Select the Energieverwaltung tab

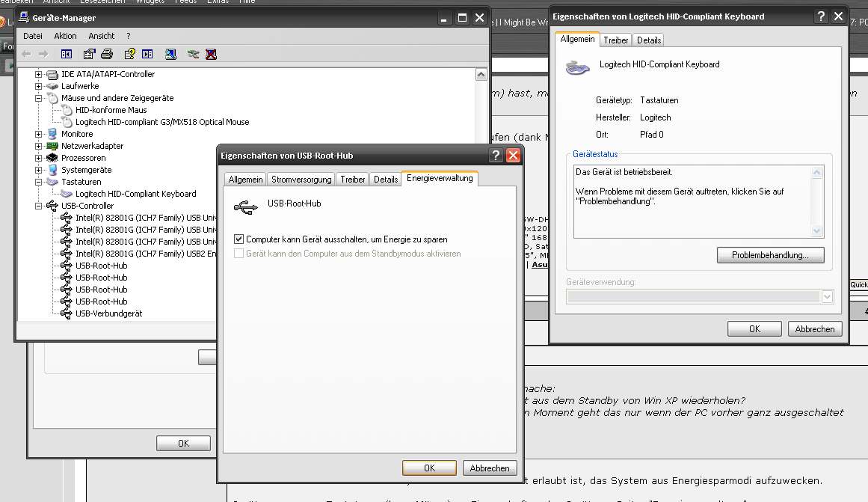point(440,178)
